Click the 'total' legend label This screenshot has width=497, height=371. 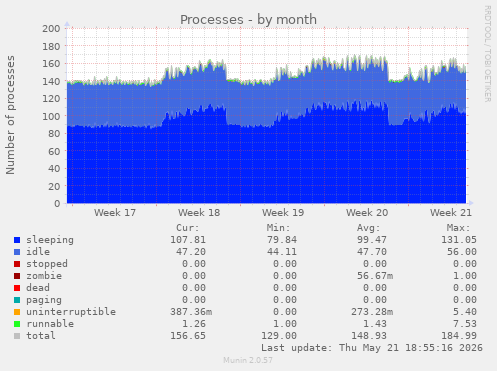click(41, 336)
